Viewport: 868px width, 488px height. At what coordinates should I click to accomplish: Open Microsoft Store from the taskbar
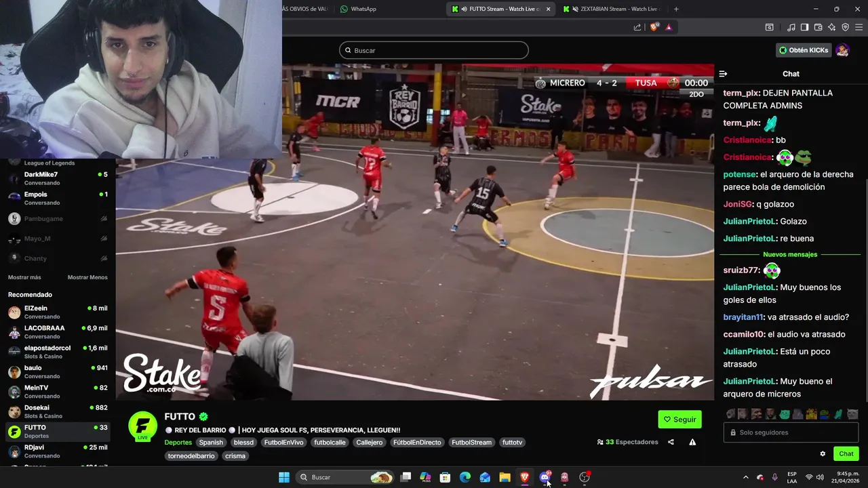(x=445, y=477)
